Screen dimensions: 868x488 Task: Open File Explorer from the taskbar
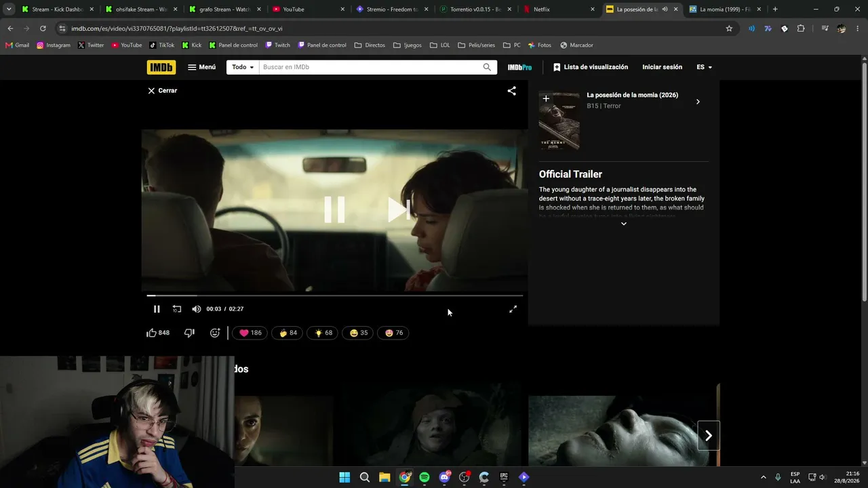coord(384,477)
